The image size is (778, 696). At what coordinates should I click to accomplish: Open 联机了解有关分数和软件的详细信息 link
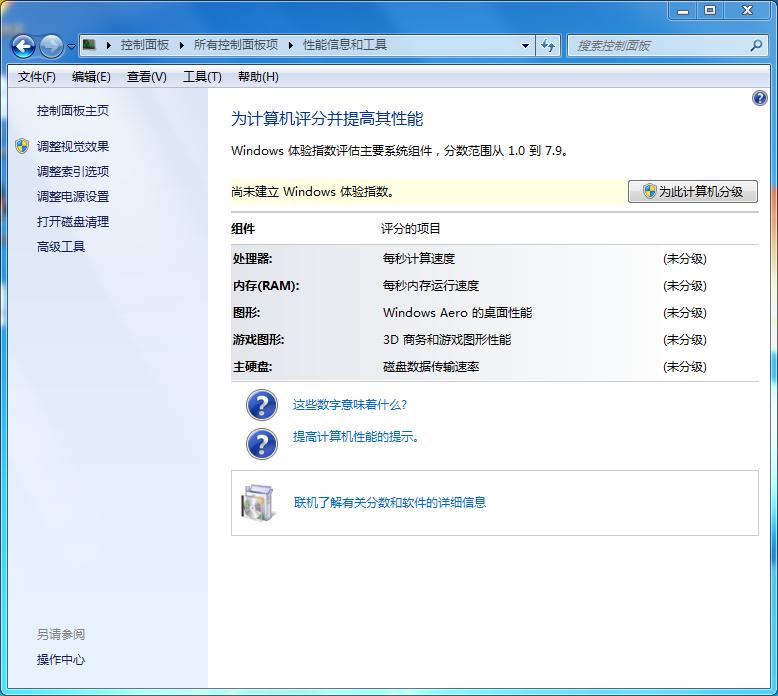(x=390, y=503)
